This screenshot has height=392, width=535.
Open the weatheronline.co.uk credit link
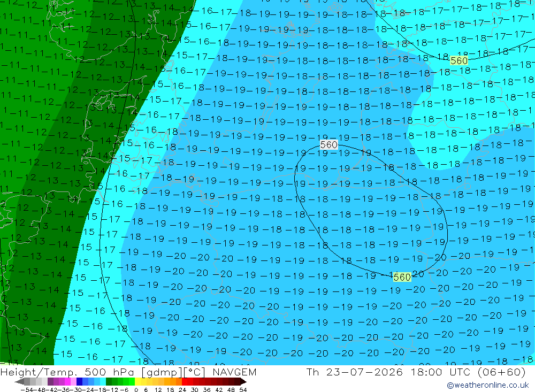[488, 386]
